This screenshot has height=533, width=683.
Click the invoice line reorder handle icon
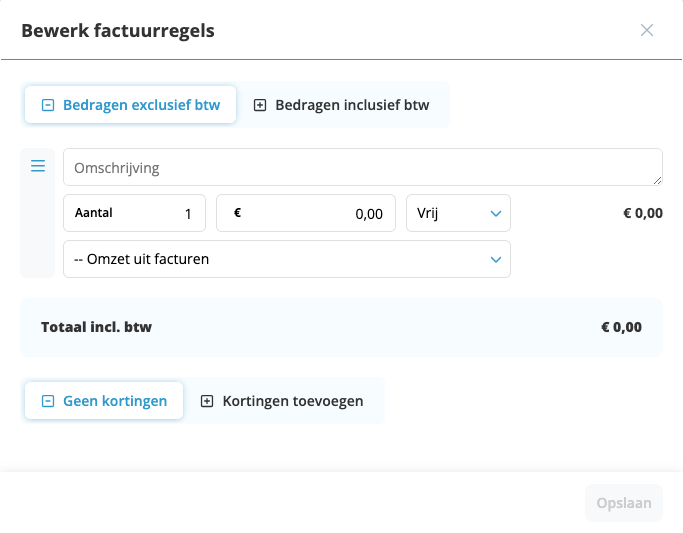click(x=38, y=166)
